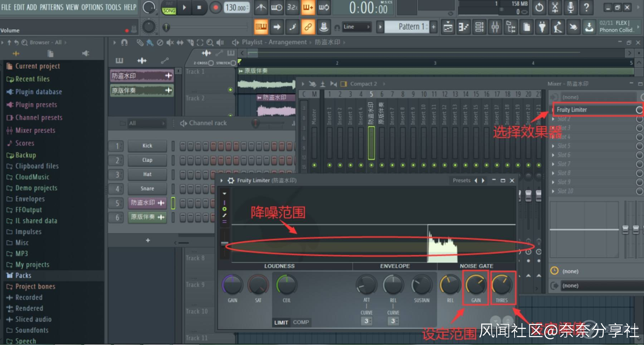Open the Channel rack All filter dropdown

click(x=147, y=123)
